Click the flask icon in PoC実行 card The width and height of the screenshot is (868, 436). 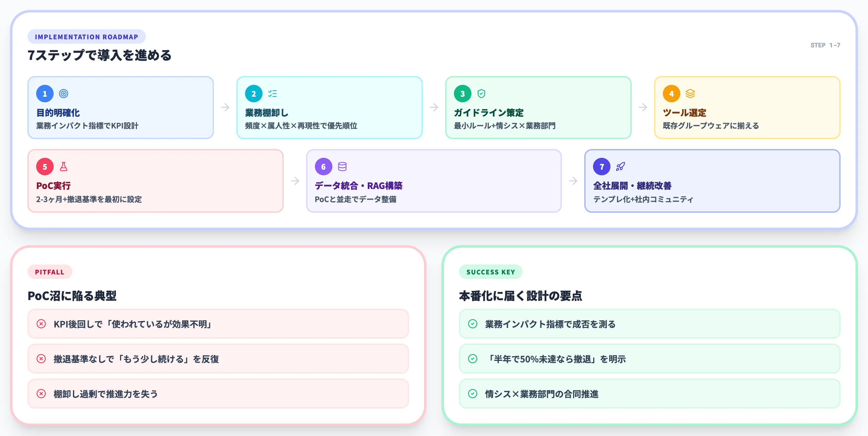[64, 167]
